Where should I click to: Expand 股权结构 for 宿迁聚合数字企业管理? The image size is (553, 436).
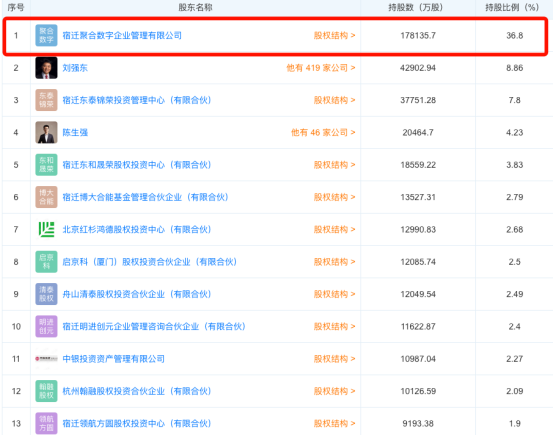tap(334, 35)
